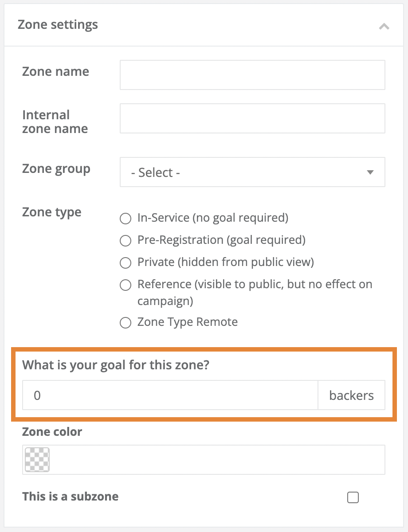Pick the Reference zone type radio
This screenshot has height=532, width=408.
click(x=126, y=285)
